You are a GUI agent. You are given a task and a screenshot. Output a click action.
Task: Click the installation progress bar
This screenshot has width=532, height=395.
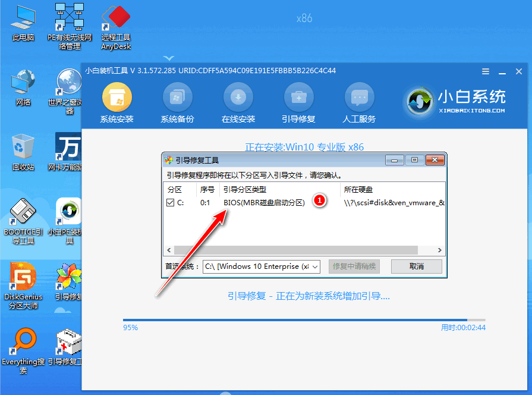tap(304, 320)
